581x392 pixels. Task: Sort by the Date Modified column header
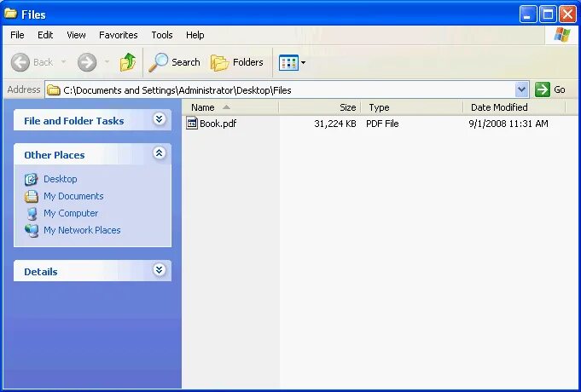[514, 107]
